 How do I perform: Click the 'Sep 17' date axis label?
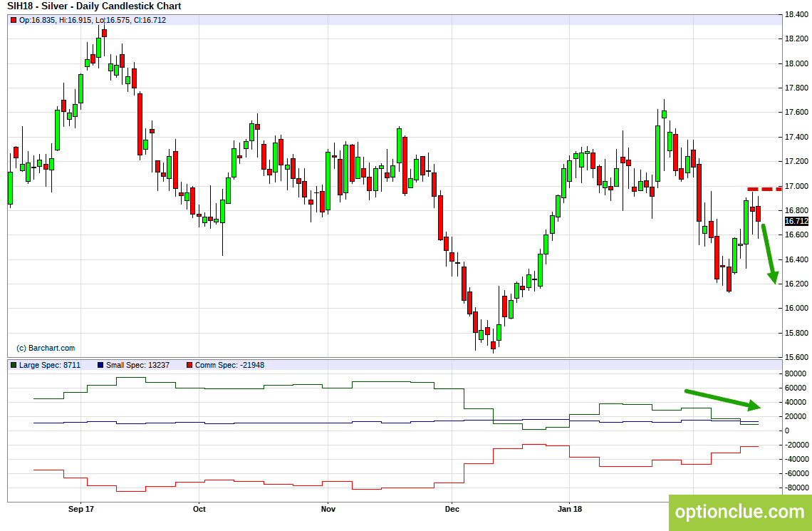click(81, 509)
